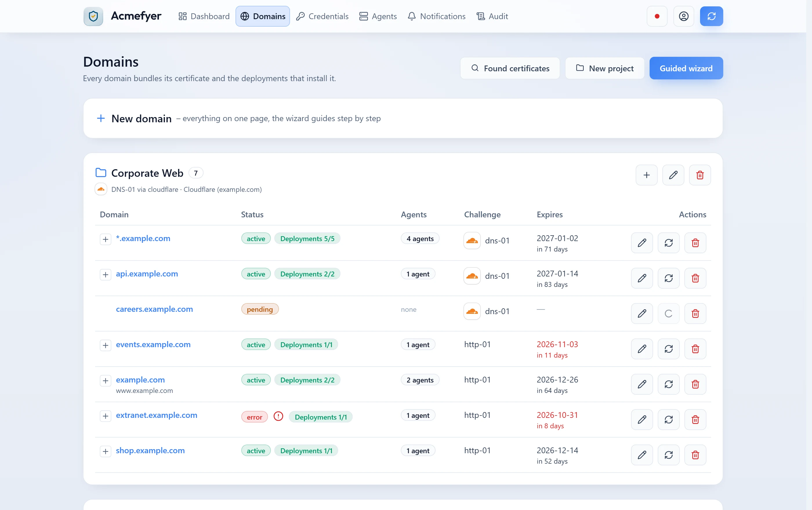Edit the *.example.com domain
This screenshot has height=510, width=812.
click(x=642, y=243)
